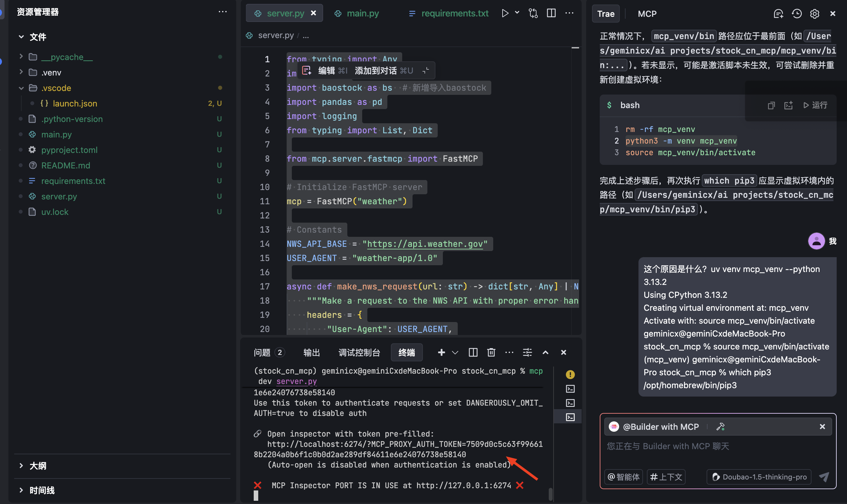Click the 运行 run button on bash block
This screenshot has width=847, height=504.
(x=815, y=105)
